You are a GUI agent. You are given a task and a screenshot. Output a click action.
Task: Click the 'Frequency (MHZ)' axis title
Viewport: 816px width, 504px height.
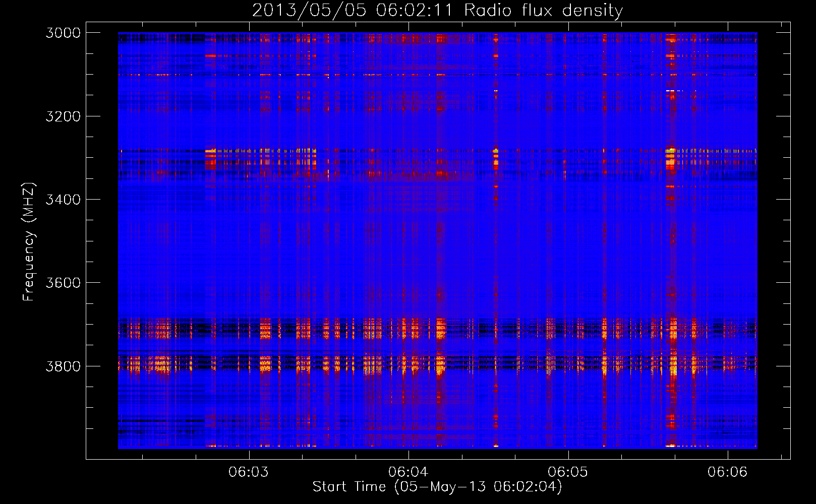pyautogui.click(x=29, y=241)
